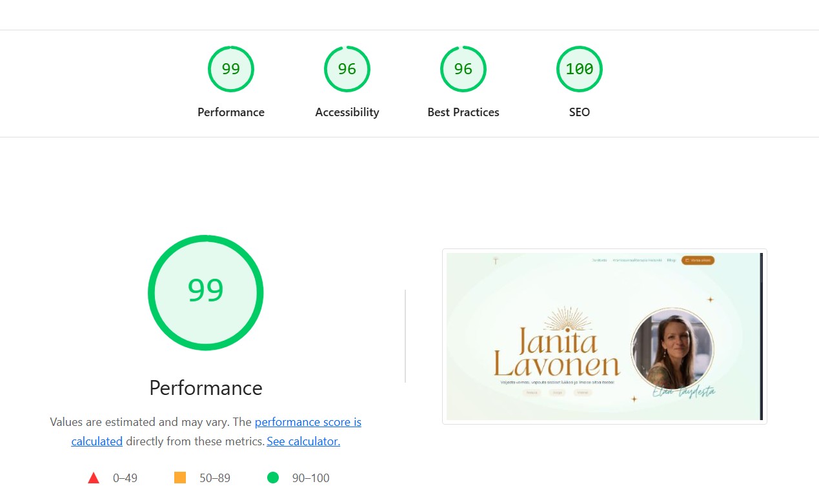The width and height of the screenshot is (819, 504).
Task: Click the sunburst logo above Janita
Action: point(567,319)
